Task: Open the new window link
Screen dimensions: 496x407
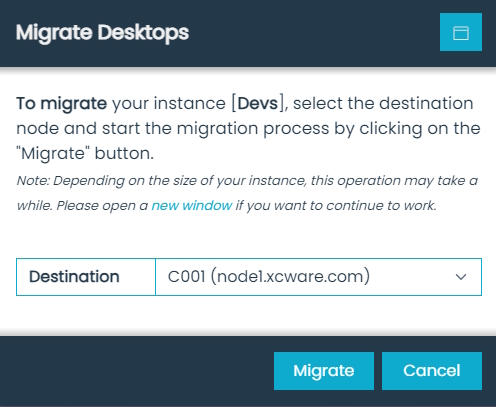Action: [x=192, y=205]
